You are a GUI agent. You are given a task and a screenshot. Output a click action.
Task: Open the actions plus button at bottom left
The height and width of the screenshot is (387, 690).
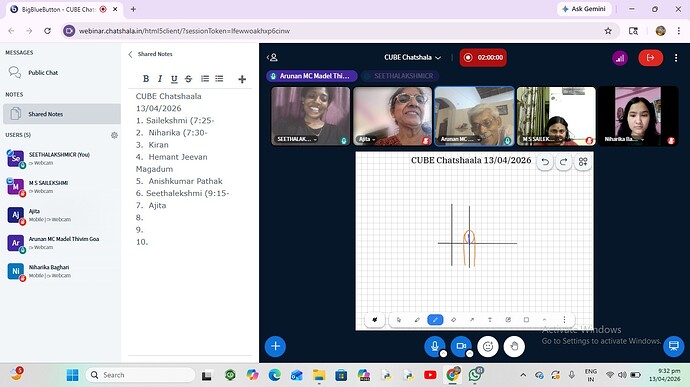275,346
